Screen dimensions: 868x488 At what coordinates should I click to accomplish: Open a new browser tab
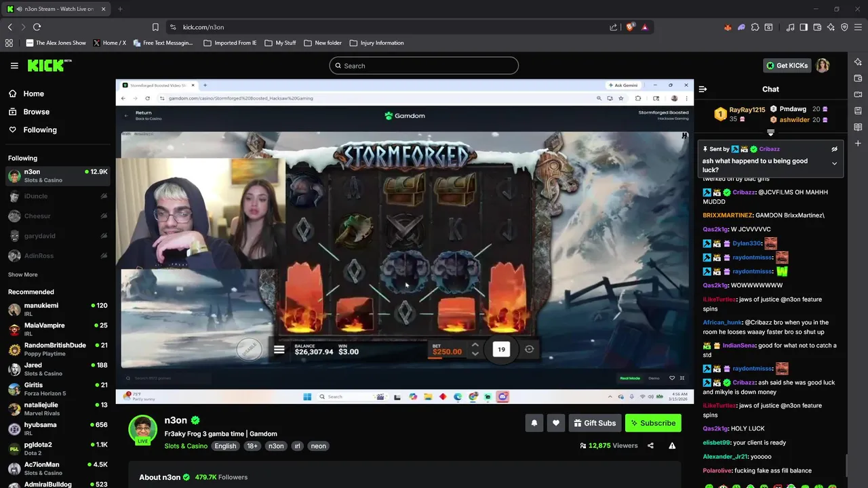click(120, 9)
